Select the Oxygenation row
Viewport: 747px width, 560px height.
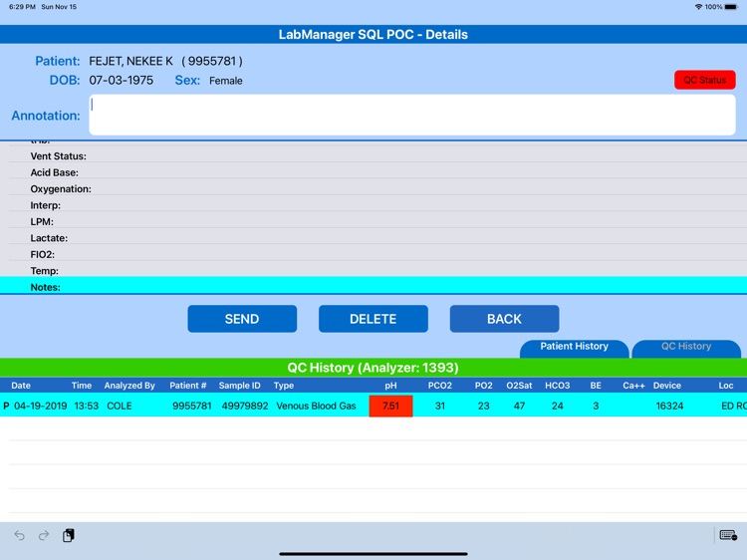(x=373, y=188)
